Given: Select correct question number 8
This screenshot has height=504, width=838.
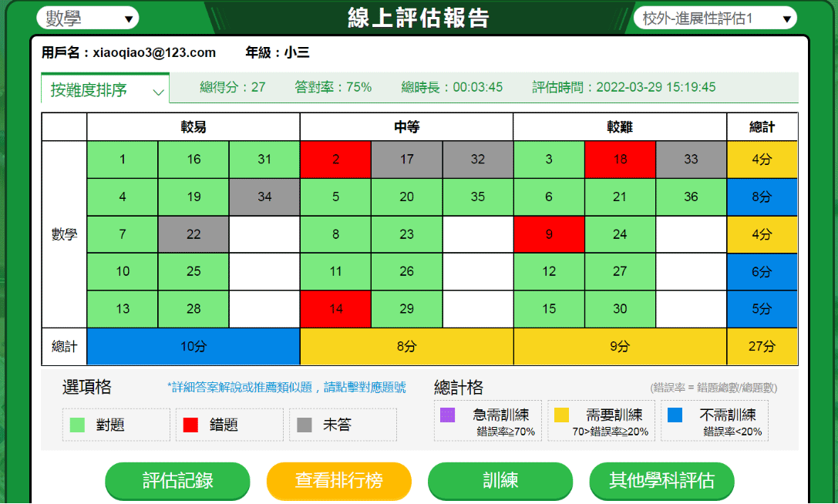Looking at the screenshot, I should [335, 234].
